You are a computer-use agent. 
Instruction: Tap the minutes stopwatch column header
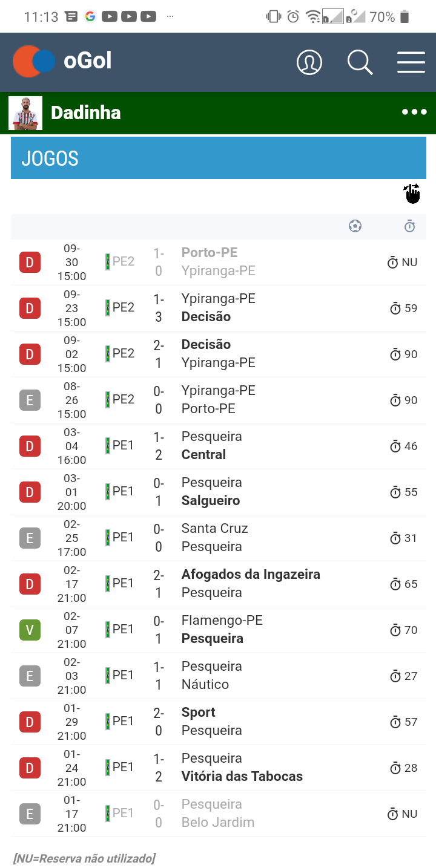pos(410,226)
